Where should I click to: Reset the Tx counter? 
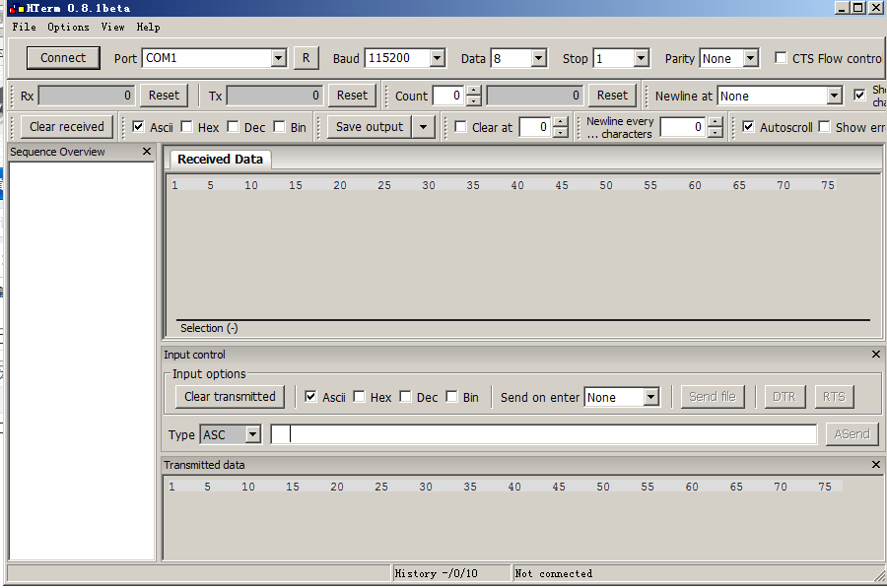pos(352,96)
